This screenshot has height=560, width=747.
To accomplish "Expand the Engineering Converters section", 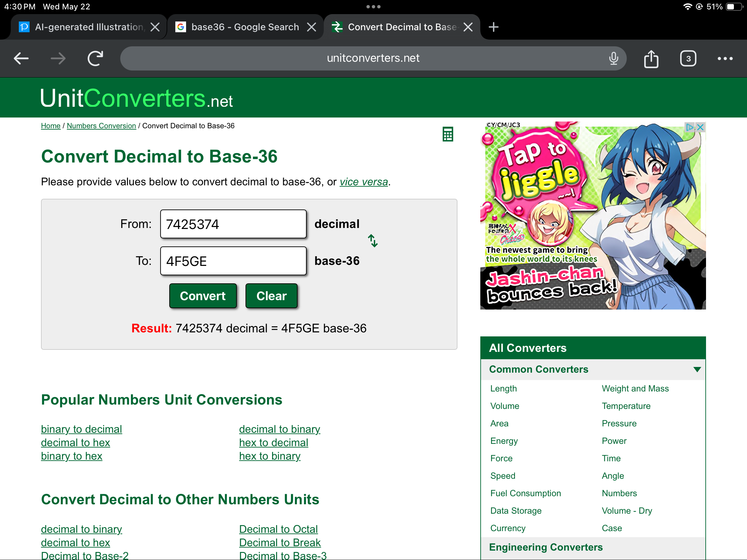I will click(x=546, y=547).
